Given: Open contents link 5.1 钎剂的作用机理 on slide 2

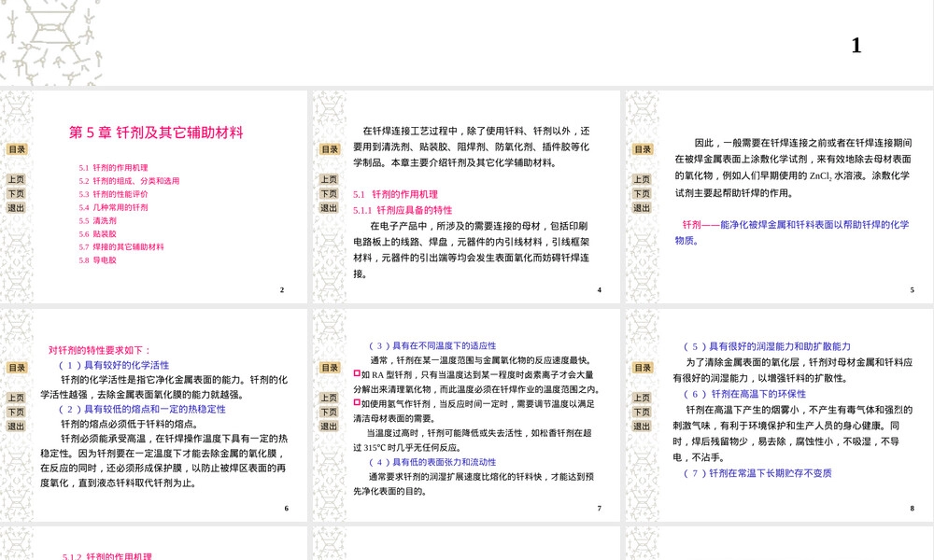Looking at the screenshot, I should click(x=113, y=168).
